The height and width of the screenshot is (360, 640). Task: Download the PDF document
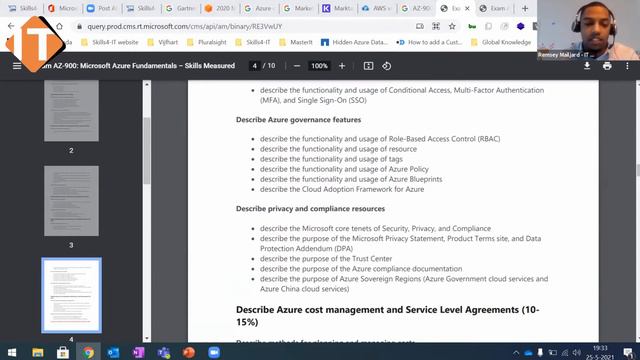[587, 66]
